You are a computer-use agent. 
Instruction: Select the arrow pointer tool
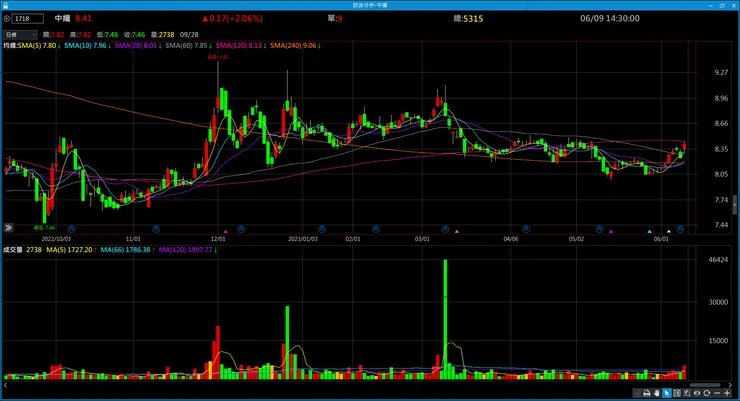pyautogui.click(x=667, y=393)
